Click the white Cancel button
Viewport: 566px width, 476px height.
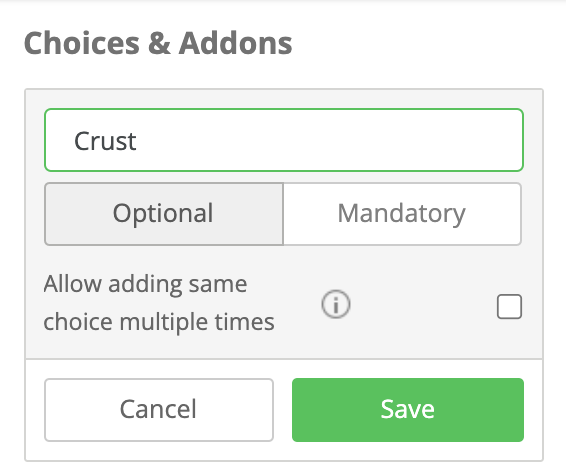(159, 410)
